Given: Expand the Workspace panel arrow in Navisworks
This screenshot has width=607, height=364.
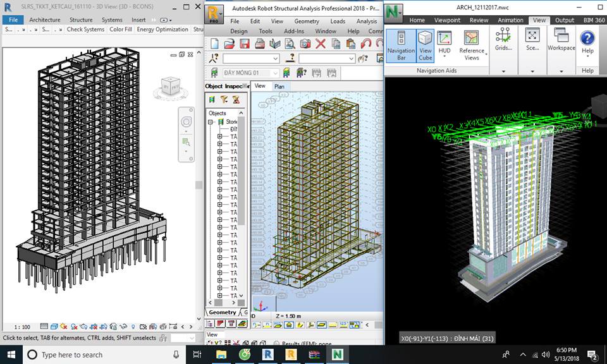Looking at the screenshot, I should pyautogui.click(x=561, y=71).
